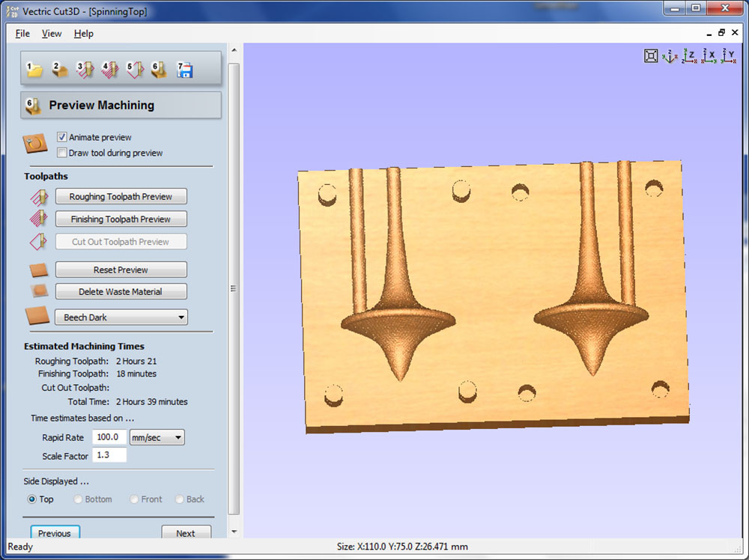This screenshot has height=560, width=749.
Task: Open the File menu
Action: coord(22,34)
